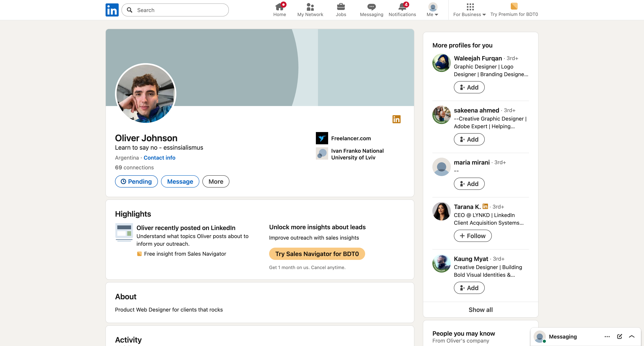Click Try Sales Navigator for BDT0 button
This screenshot has height=346, width=644.
(317, 254)
